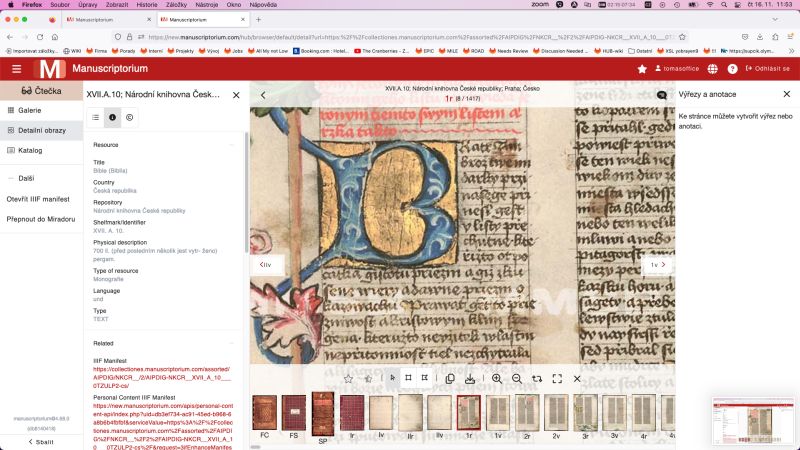
Task: Zoom in on manuscript image
Action: [496, 379]
